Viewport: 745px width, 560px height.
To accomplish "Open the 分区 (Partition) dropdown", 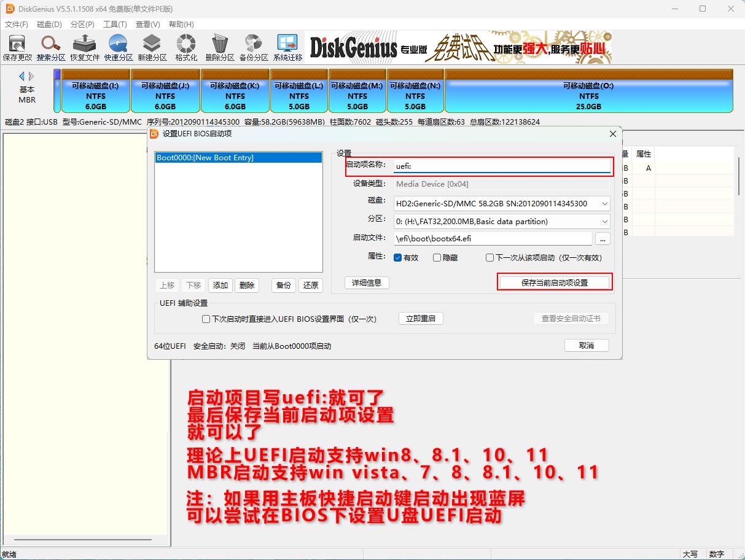I will pos(604,221).
